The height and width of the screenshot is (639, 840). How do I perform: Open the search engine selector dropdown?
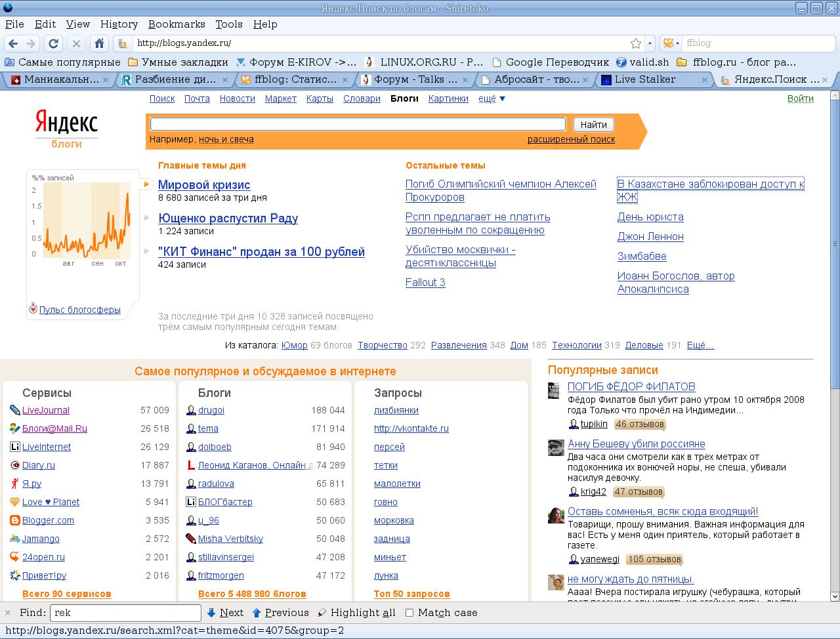click(x=671, y=43)
